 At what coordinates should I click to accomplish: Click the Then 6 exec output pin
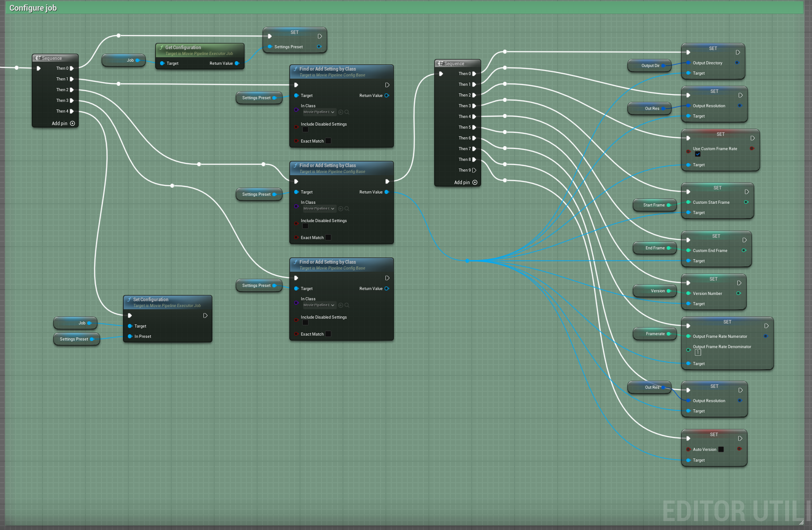(x=474, y=138)
